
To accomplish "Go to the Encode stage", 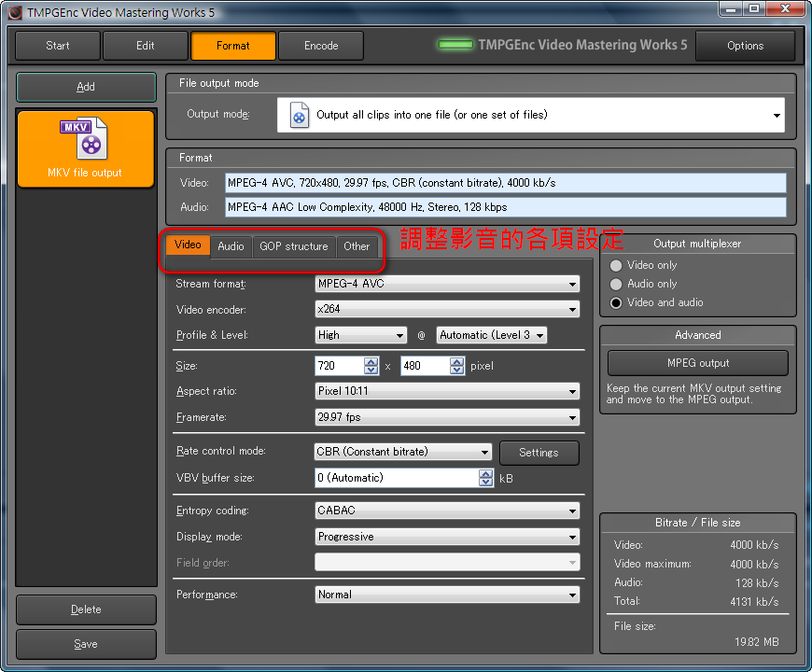I will 321,46.
